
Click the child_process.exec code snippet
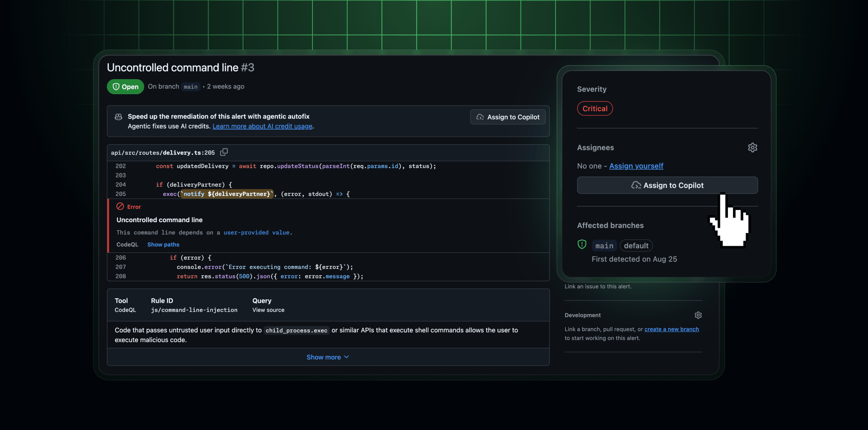click(x=296, y=331)
